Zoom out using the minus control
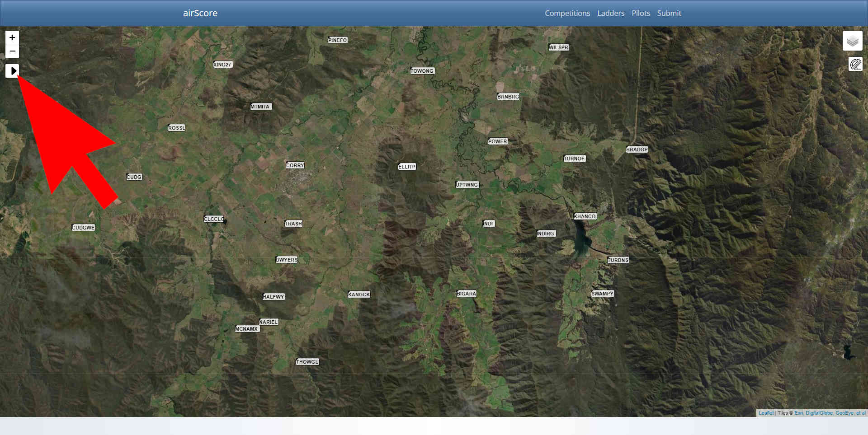Viewport: 868px width, 435px height. point(12,51)
